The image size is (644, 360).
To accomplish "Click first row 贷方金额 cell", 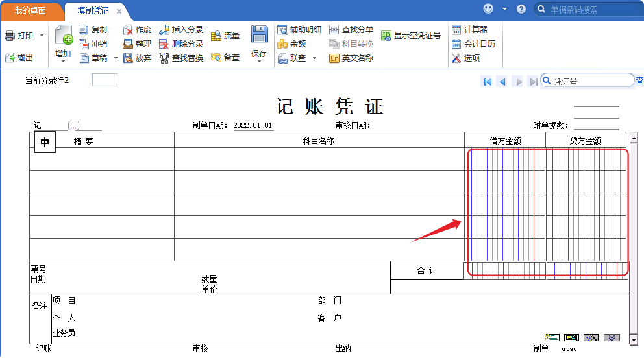I will pyautogui.click(x=586, y=159).
